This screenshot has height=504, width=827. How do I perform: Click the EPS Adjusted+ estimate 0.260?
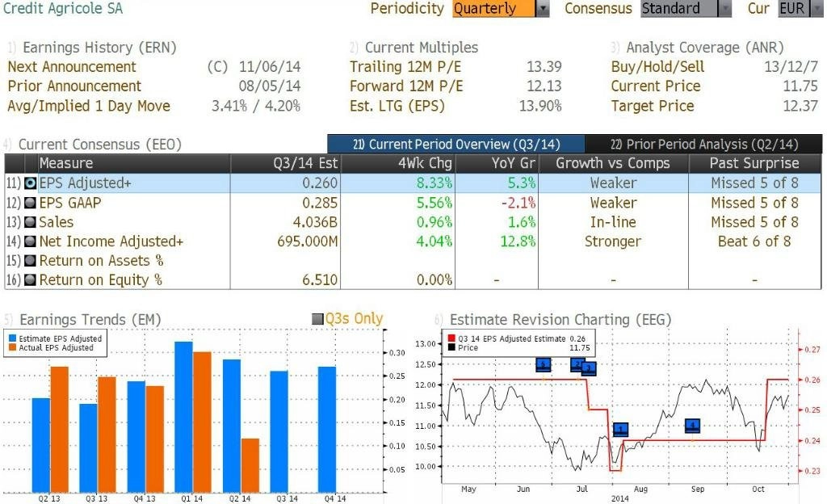pos(320,183)
